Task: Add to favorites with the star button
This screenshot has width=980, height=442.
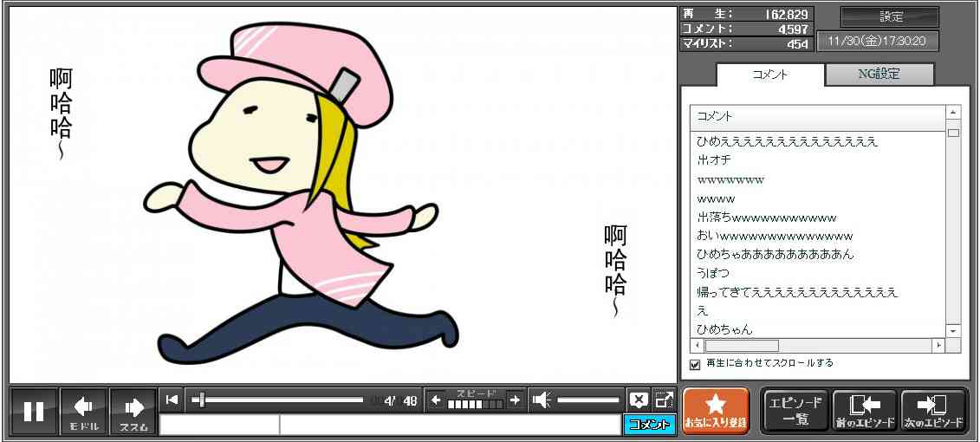Action: 715,411
